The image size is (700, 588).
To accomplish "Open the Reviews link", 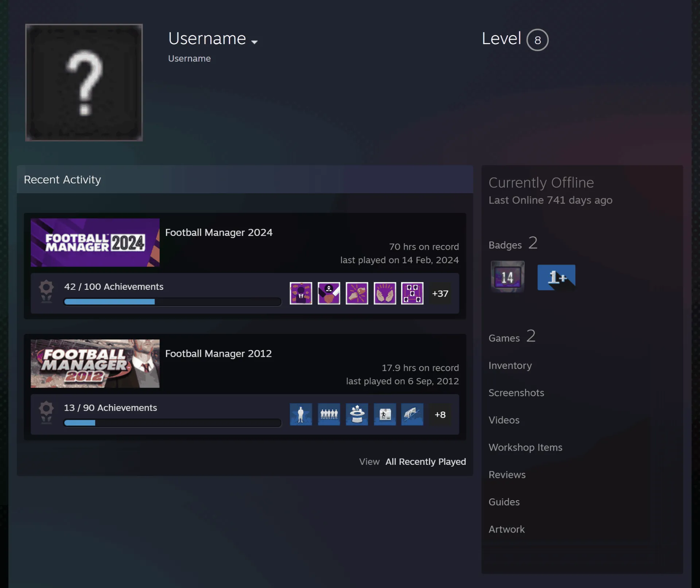I will click(507, 475).
